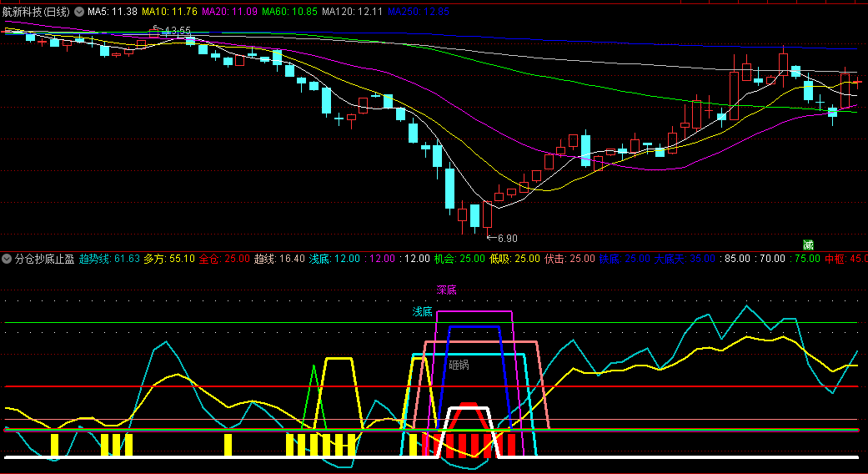This screenshot has width=868, height=474.
Task: Click the cyan 浅底 label above the plateau
Action: point(423,312)
